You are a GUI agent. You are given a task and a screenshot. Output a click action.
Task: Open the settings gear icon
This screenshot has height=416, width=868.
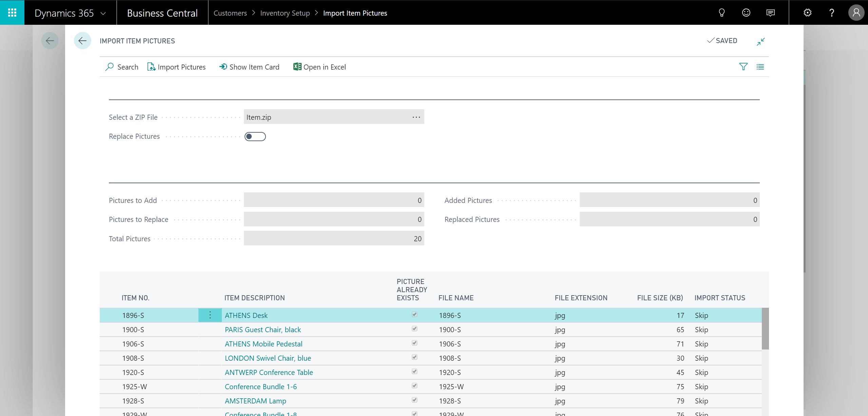(807, 13)
